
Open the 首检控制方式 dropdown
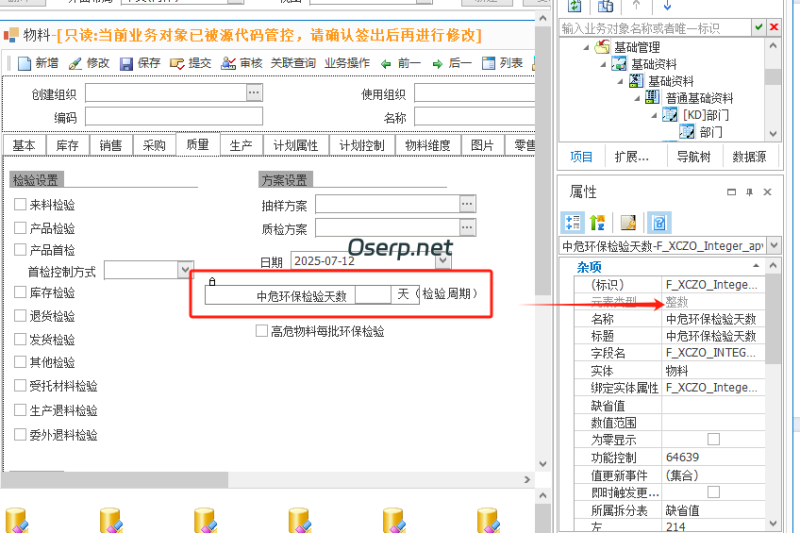tap(185, 269)
